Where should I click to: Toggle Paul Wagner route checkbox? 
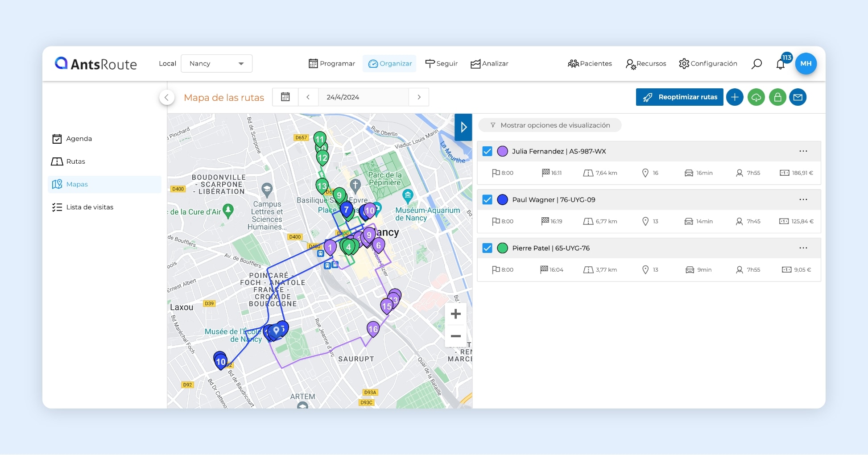coord(487,200)
